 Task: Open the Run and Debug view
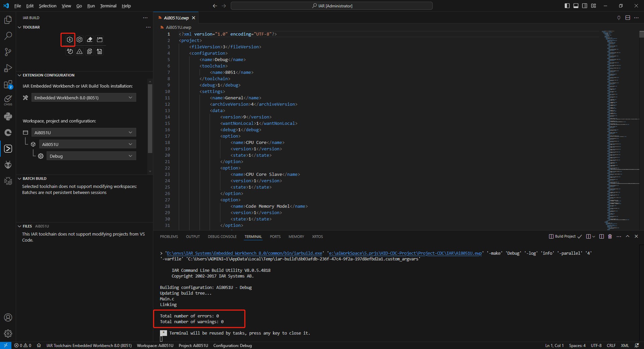pyautogui.click(x=8, y=68)
